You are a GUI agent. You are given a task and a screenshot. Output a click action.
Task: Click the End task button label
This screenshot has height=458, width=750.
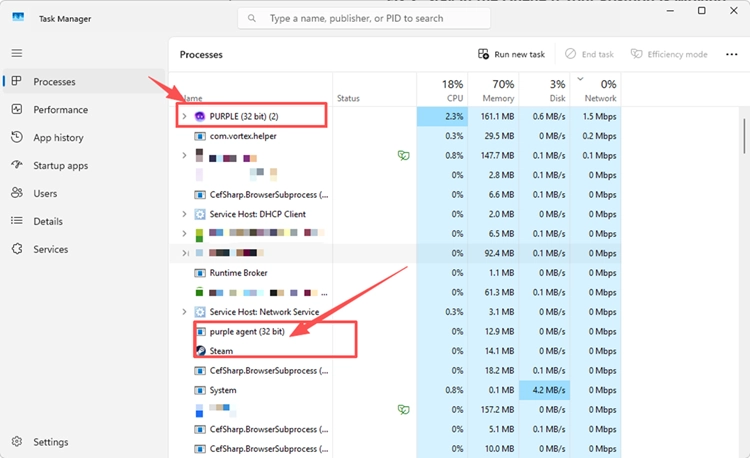click(597, 55)
